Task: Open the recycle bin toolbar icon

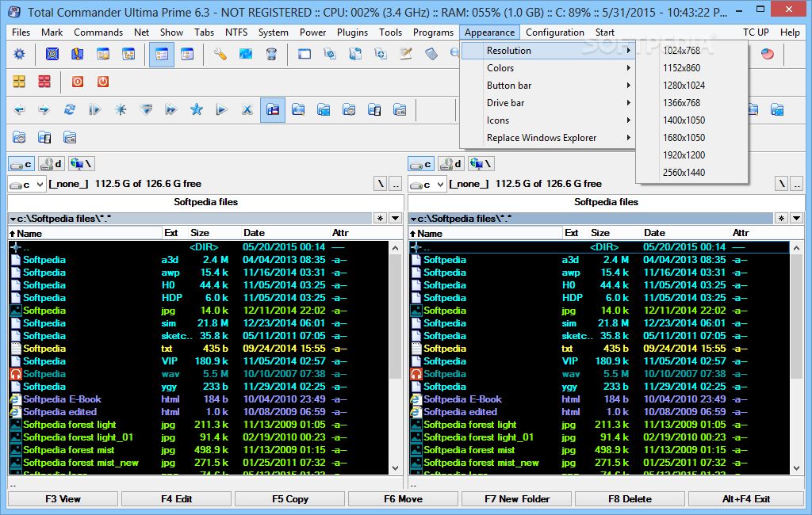Action: 271,54
